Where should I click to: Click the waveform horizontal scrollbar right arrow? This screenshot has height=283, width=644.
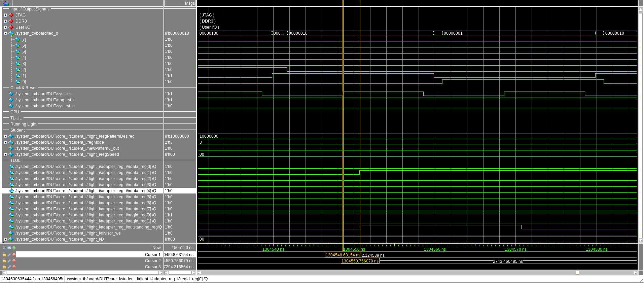click(635, 273)
